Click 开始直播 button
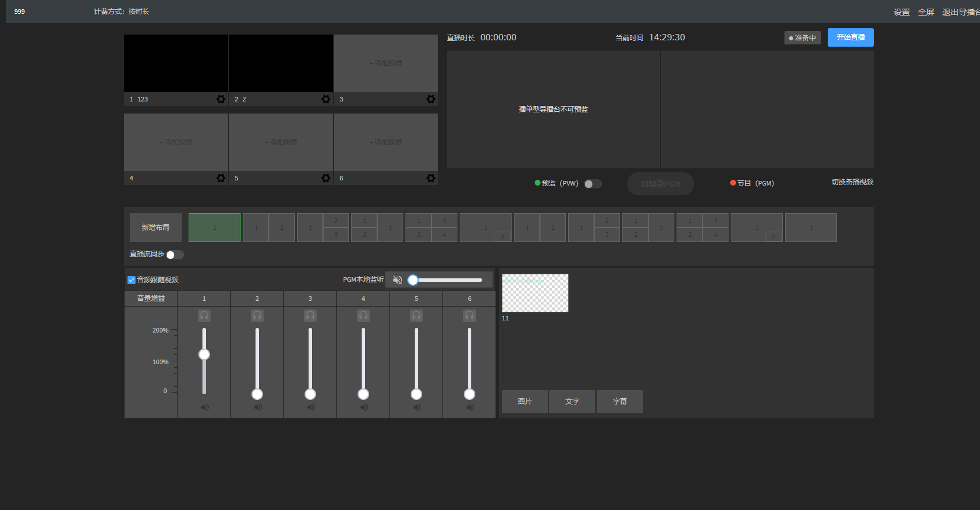 tap(850, 37)
